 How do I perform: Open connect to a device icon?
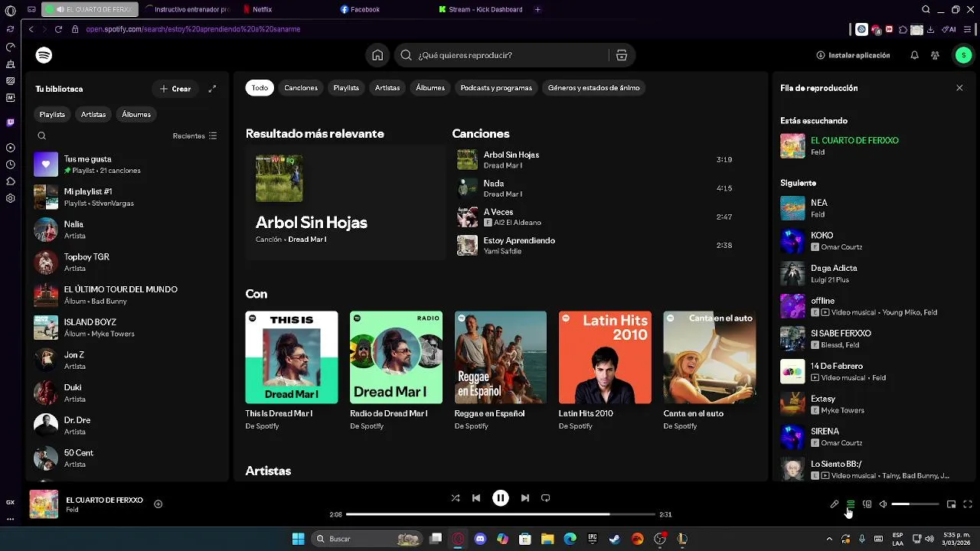click(867, 504)
